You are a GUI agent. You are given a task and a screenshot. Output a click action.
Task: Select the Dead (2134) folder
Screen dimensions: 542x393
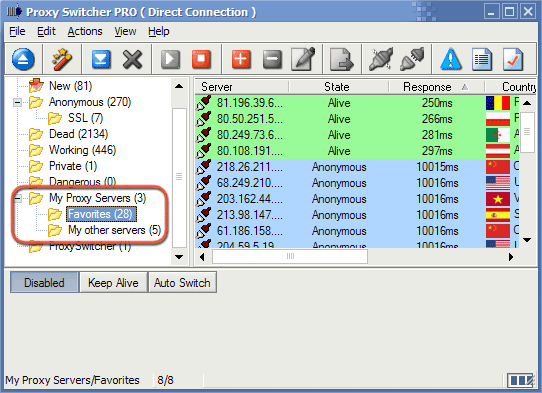pyautogui.click(x=78, y=134)
